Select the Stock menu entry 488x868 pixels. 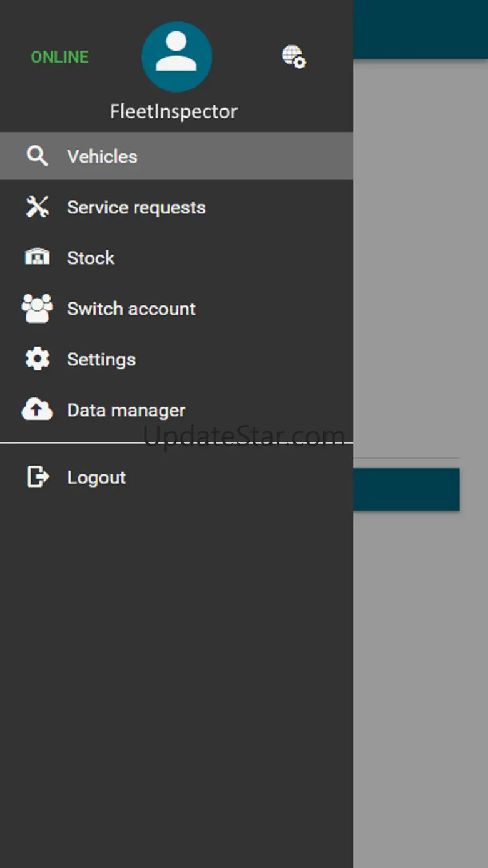coord(176,257)
